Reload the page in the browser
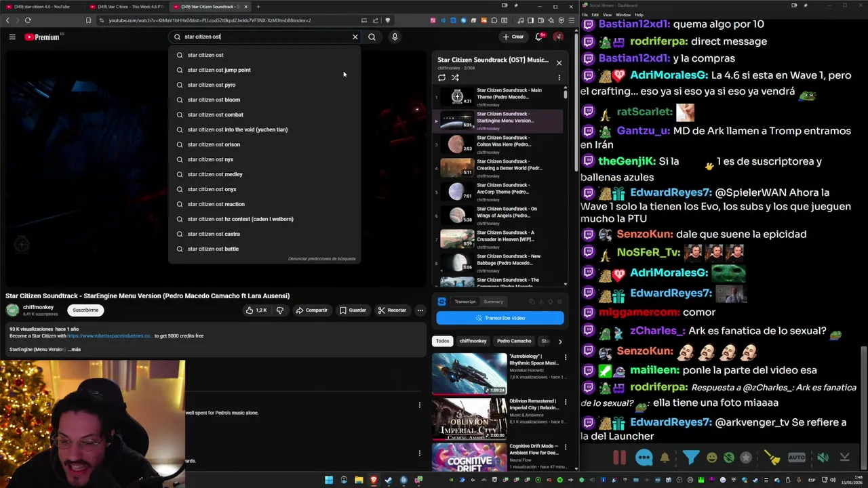Screen dimensions: 868x488 pyautogui.click(x=28, y=20)
